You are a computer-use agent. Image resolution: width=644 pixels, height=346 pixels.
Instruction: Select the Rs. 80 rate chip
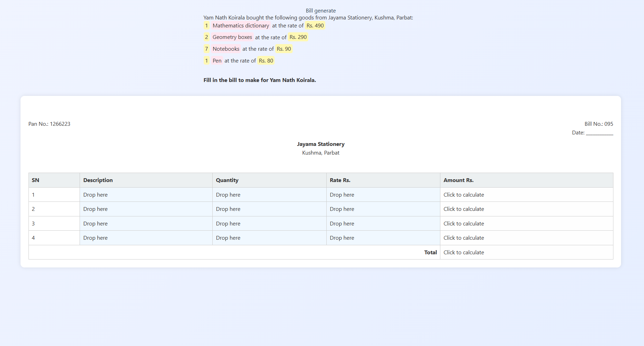coord(266,61)
